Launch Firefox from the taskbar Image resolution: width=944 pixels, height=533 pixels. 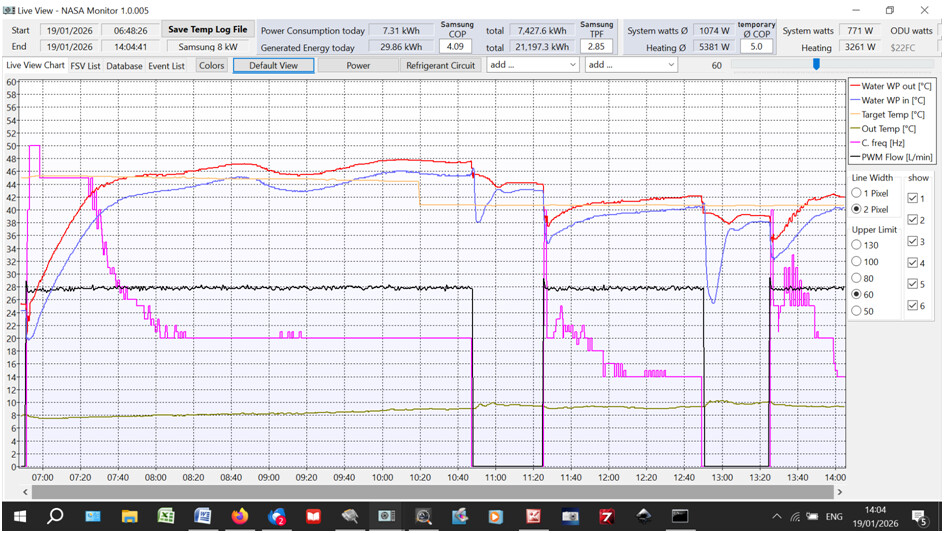(239, 516)
